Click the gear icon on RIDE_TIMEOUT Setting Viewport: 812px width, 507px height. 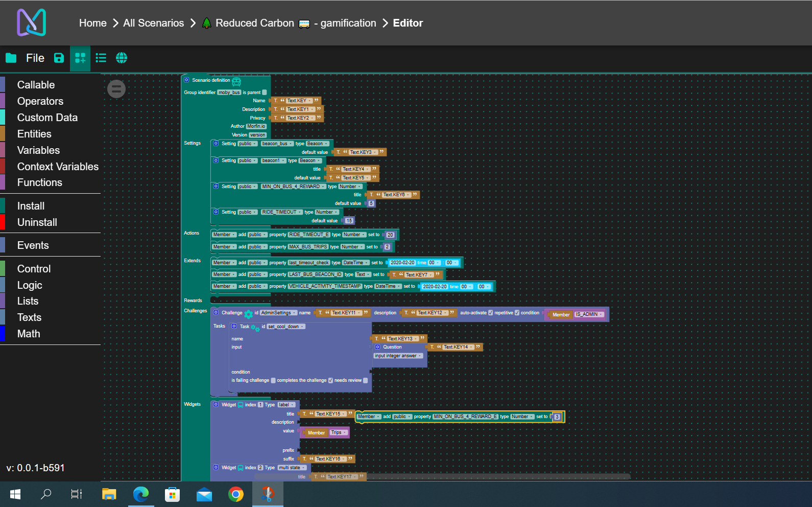(216, 212)
